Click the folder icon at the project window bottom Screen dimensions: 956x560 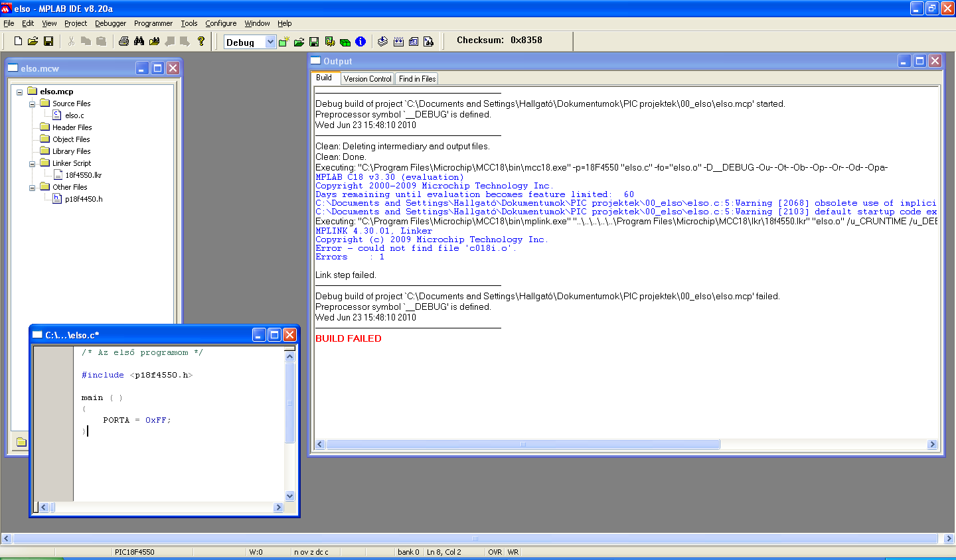pyautogui.click(x=21, y=442)
